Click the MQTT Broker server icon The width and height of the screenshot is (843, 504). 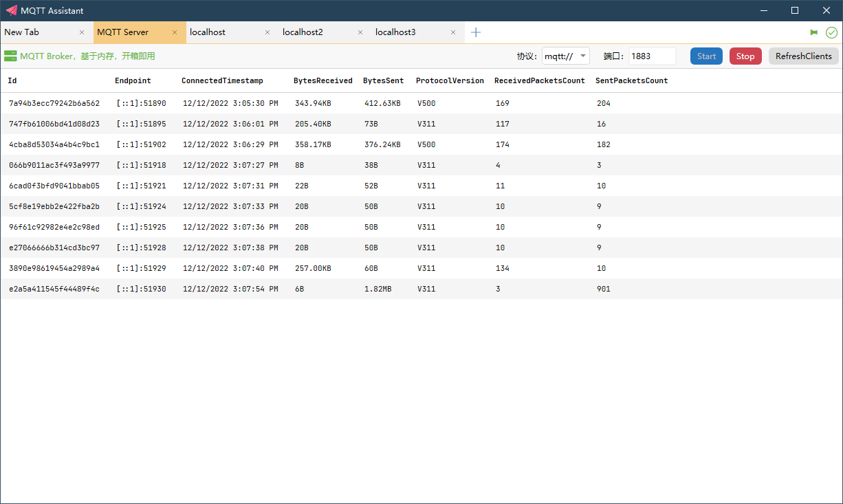10,56
